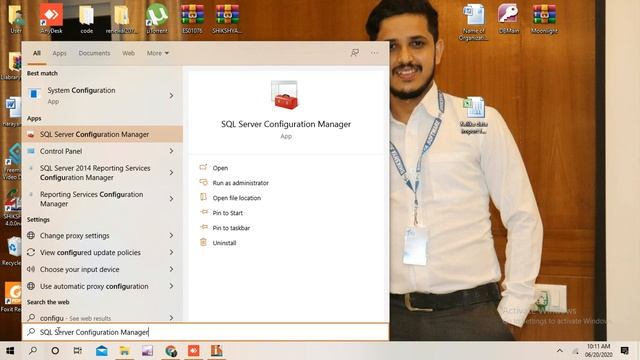Launch uTorrent from the desktop

pos(157,18)
